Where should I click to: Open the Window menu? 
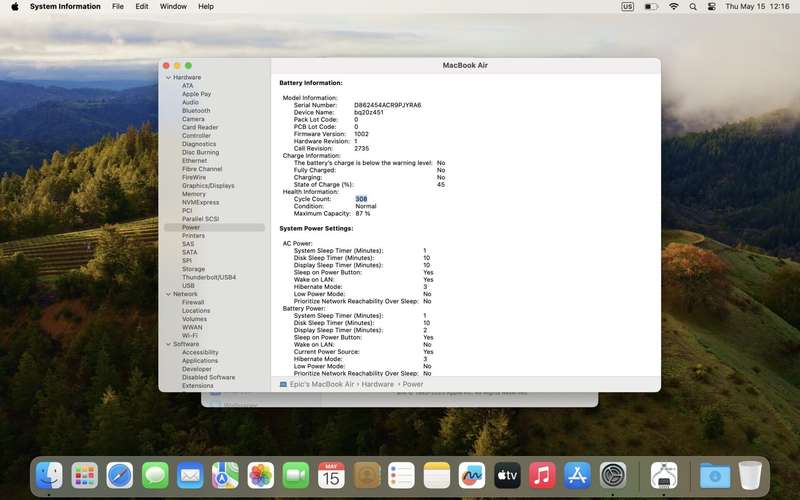[173, 7]
